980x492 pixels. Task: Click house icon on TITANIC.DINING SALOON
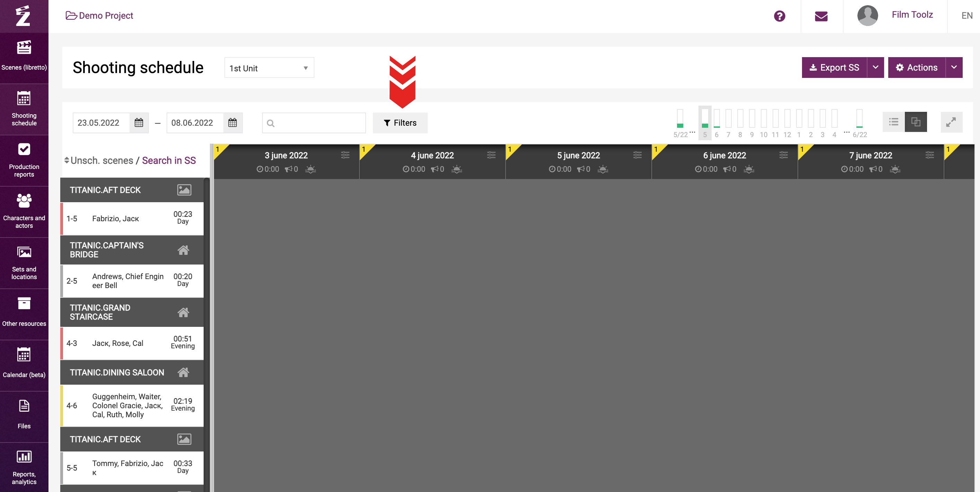pos(183,372)
